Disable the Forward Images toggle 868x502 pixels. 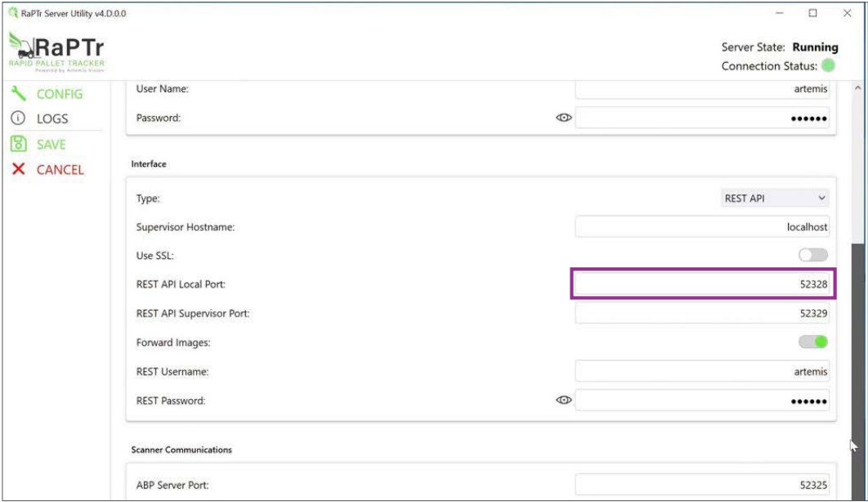[813, 343]
